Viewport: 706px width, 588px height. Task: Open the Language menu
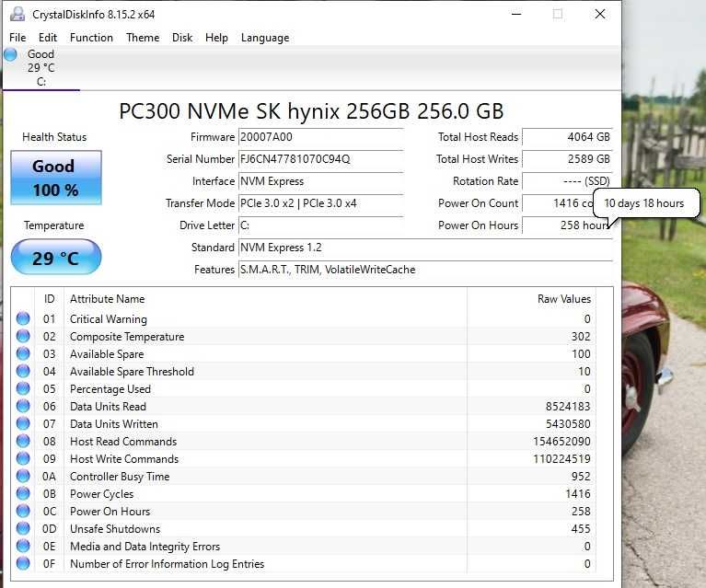(x=265, y=38)
